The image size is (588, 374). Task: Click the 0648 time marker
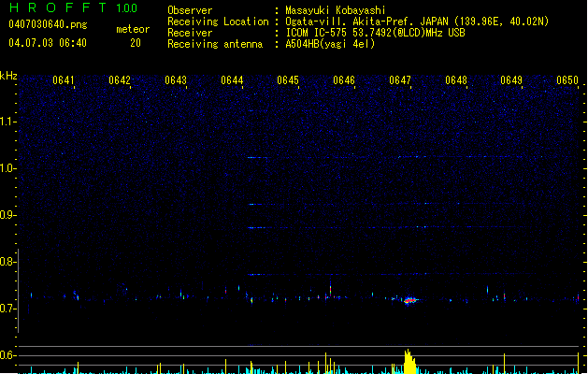point(456,80)
